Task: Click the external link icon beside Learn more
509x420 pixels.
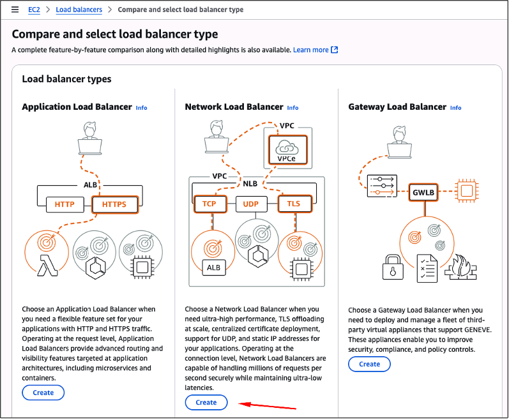Action: tap(335, 50)
